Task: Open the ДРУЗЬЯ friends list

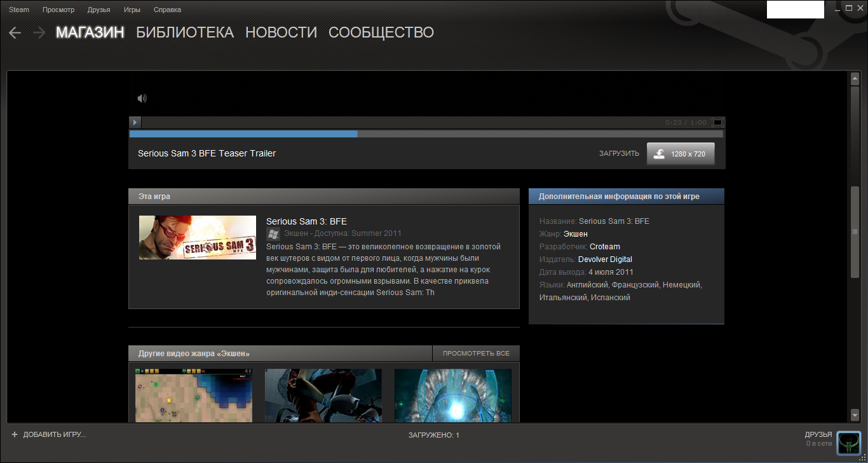Action: 818,434
